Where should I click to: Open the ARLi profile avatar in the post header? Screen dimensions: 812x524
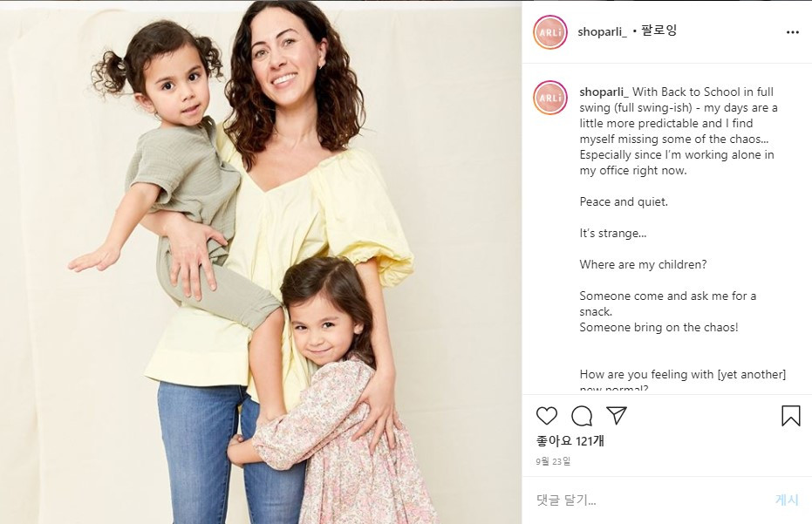[x=550, y=32]
